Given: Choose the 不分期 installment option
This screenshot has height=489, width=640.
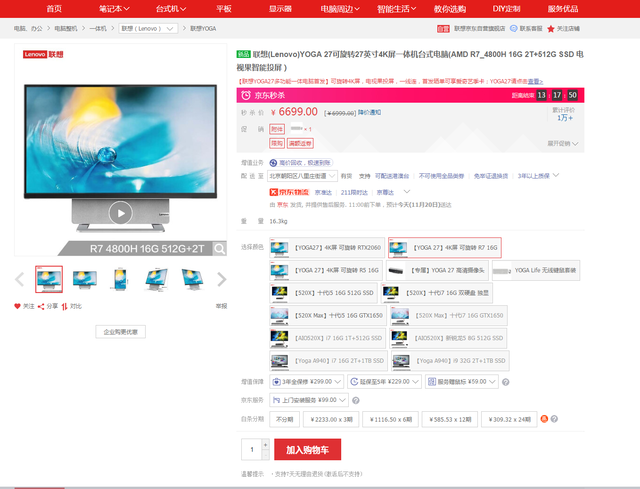Looking at the screenshot, I should [284, 419].
